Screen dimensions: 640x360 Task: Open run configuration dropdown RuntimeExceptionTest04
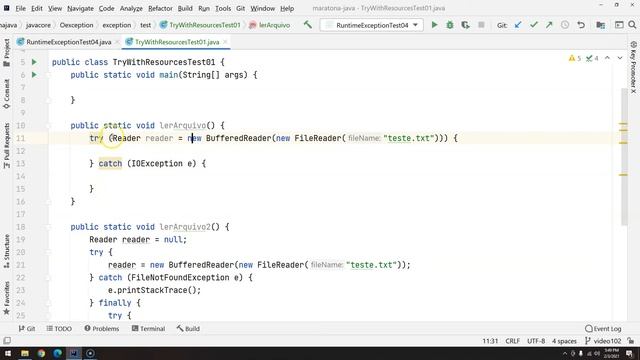click(x=372, y=25)
